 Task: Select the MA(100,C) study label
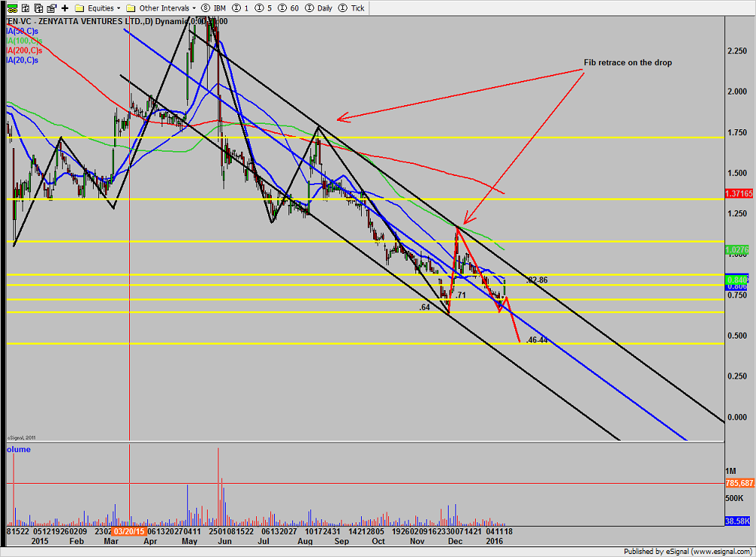tap(24, 41)
